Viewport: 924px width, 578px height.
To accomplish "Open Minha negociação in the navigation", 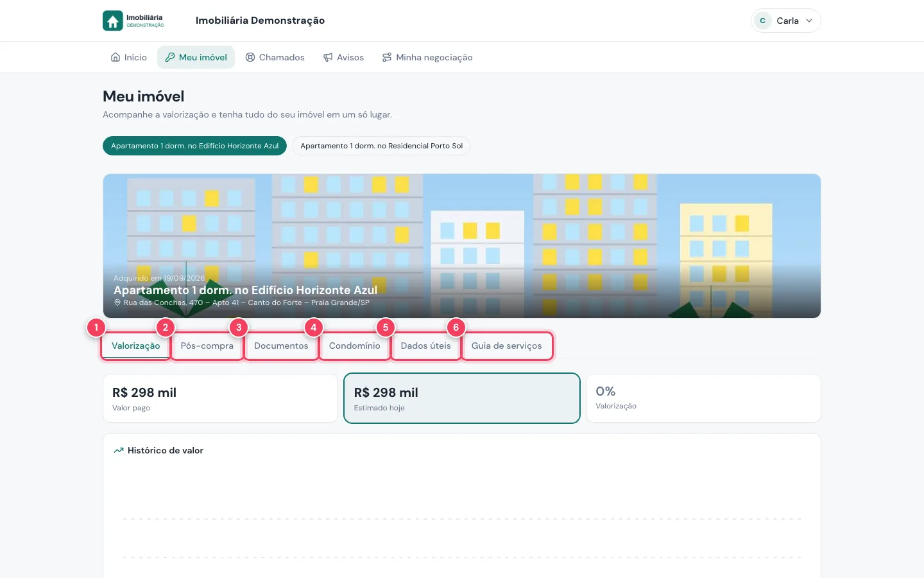I will [x=427, y=57].
